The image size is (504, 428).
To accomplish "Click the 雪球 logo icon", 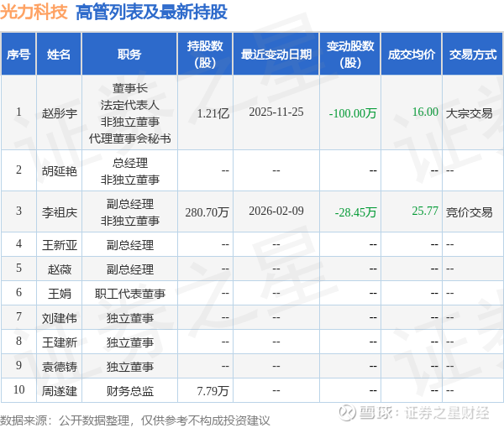I will (x=348, y=413).
